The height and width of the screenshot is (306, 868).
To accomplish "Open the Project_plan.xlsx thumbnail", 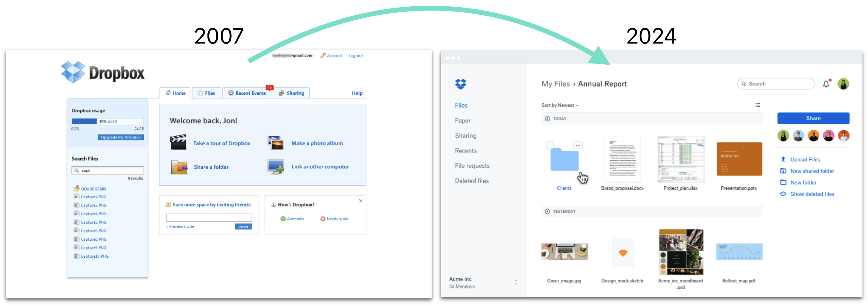I will 681,159.
